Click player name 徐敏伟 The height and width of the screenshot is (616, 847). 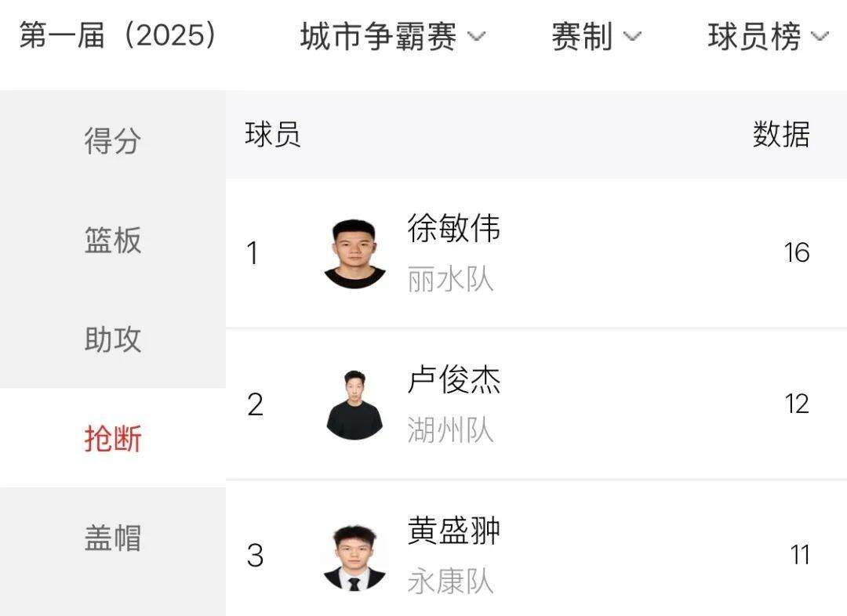point(454,228)
